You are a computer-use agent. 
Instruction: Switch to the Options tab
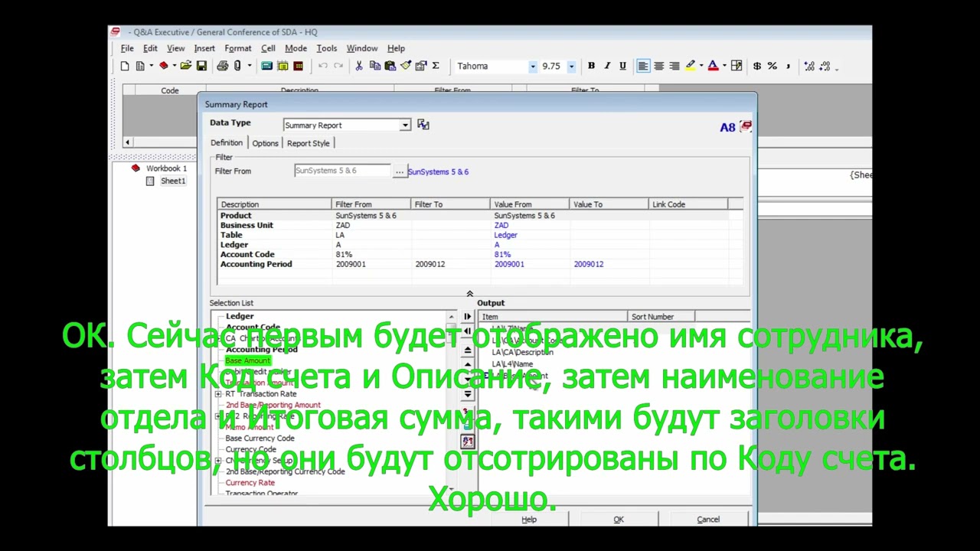tap(265, 143)
